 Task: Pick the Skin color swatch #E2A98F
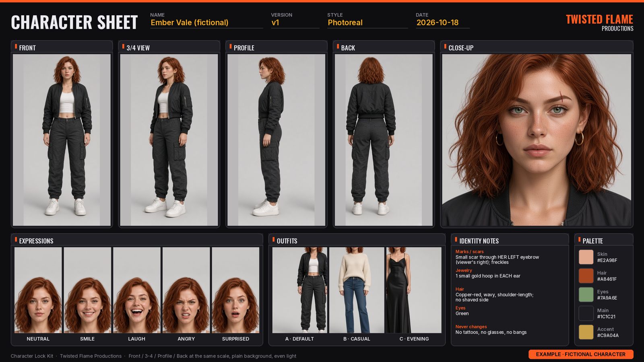pyautogui.click(x=586, y=257)
